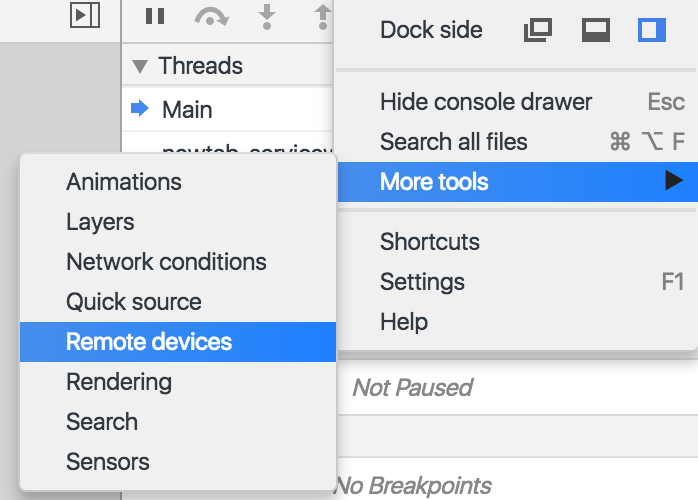
Task: Toggle the navigator sidebar panel icon
Action: click(x=85, y=15)
